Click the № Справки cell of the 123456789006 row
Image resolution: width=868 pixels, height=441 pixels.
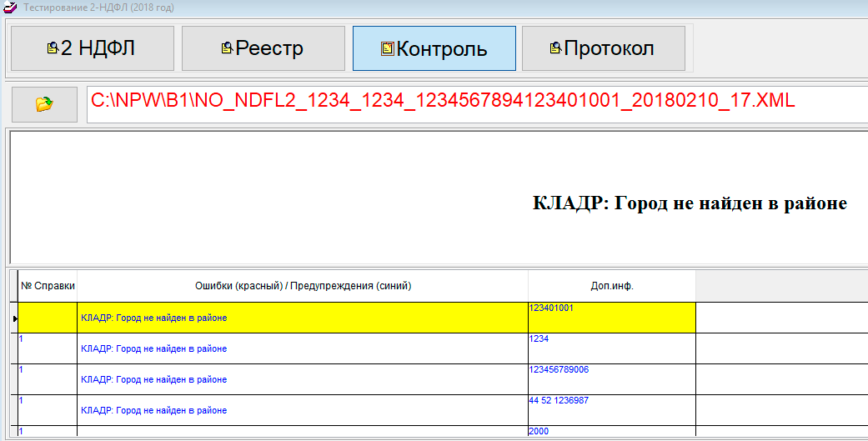point(48,379)
